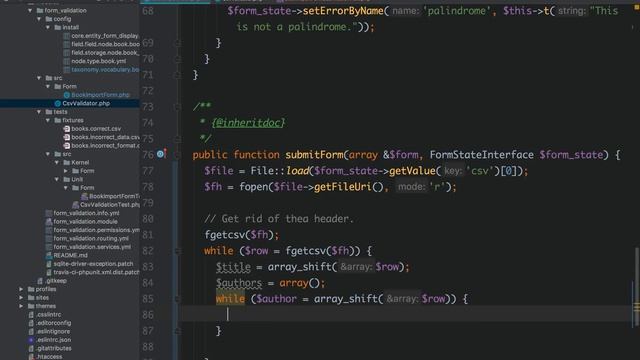The height and width of the screenshot is (360, 640).
Task: Click the file icon beside README.md
Action: [x=49, y=255]
